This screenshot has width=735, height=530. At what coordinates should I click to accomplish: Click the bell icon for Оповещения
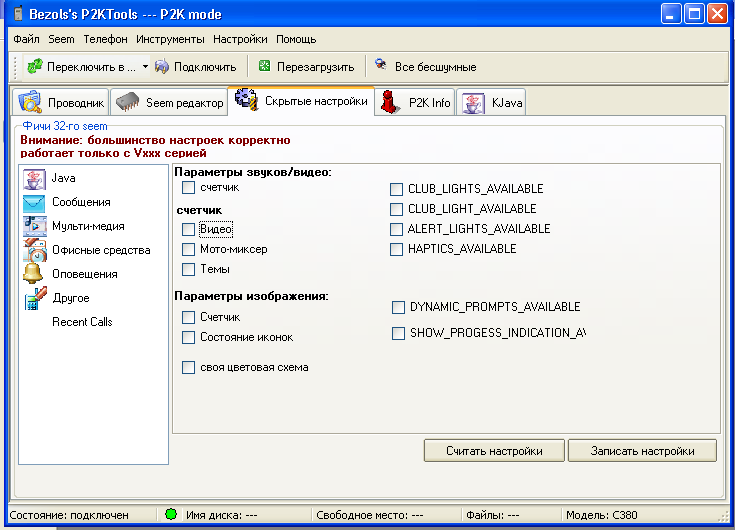[x=33, y=274]
